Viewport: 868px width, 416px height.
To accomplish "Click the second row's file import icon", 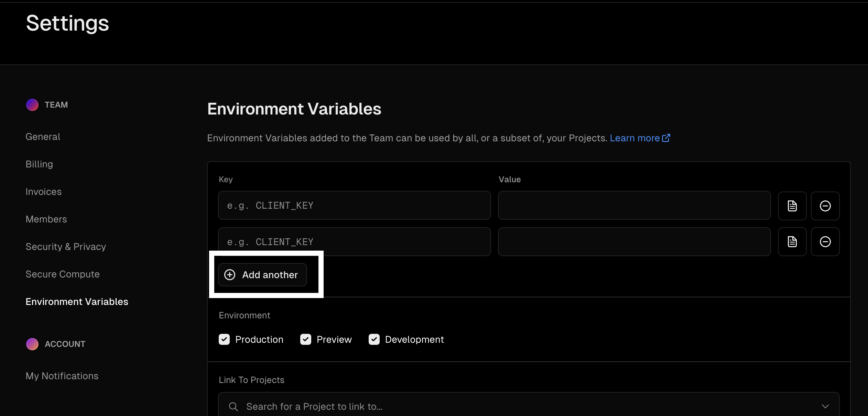I will [792, 242].
